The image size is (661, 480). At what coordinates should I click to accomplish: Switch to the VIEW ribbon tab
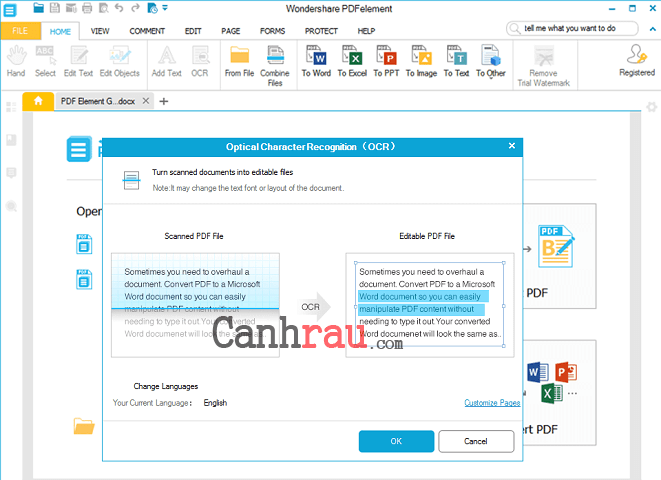tap(100, 31)
